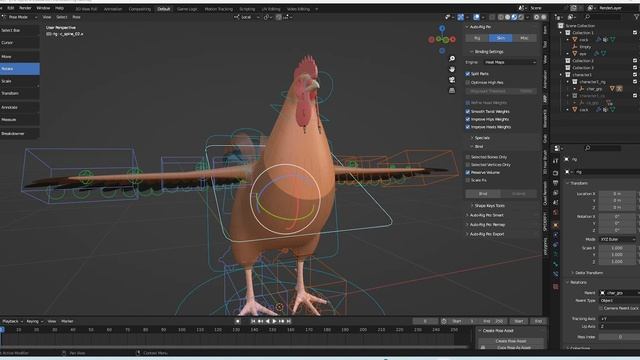Click the play animation button
The height and width of the screenshot is (360, 640).
[x=274, y=321]
